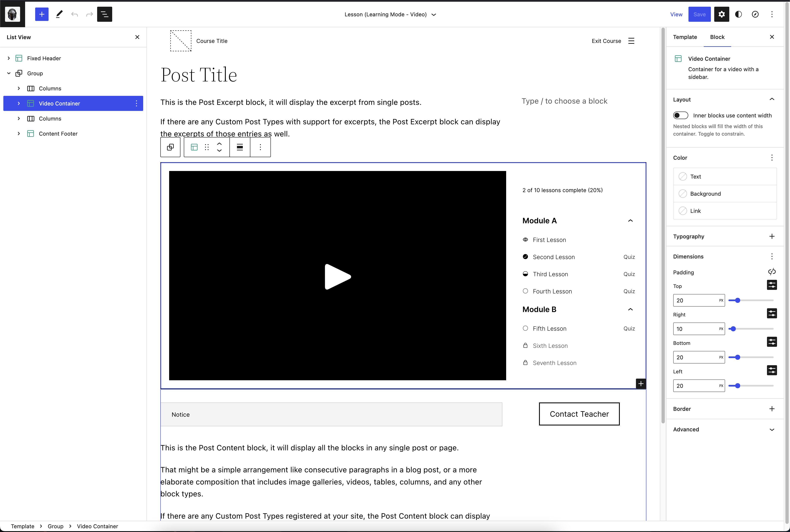Select the Tools pencil icon

click(x=59, y=14)
